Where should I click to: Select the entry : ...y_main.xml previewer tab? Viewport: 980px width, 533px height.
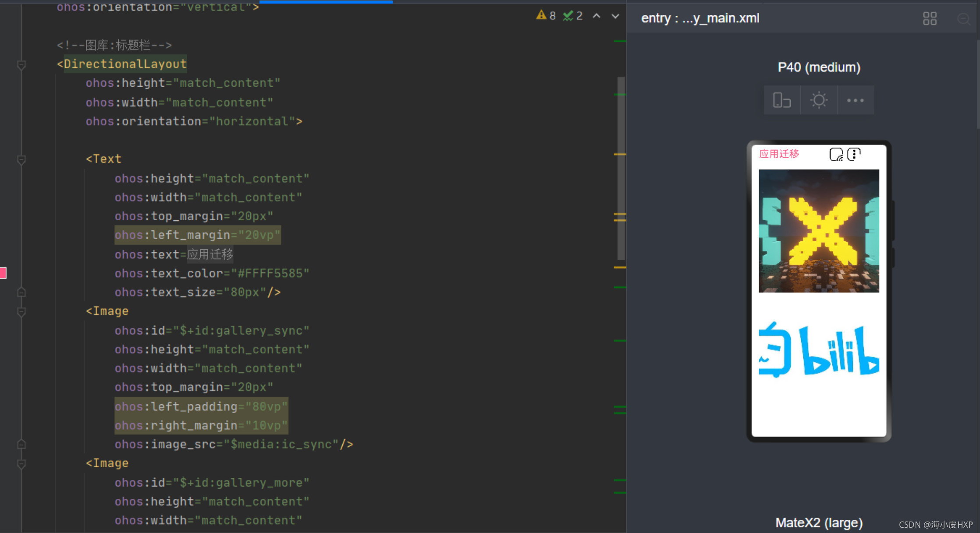(700, 18)
